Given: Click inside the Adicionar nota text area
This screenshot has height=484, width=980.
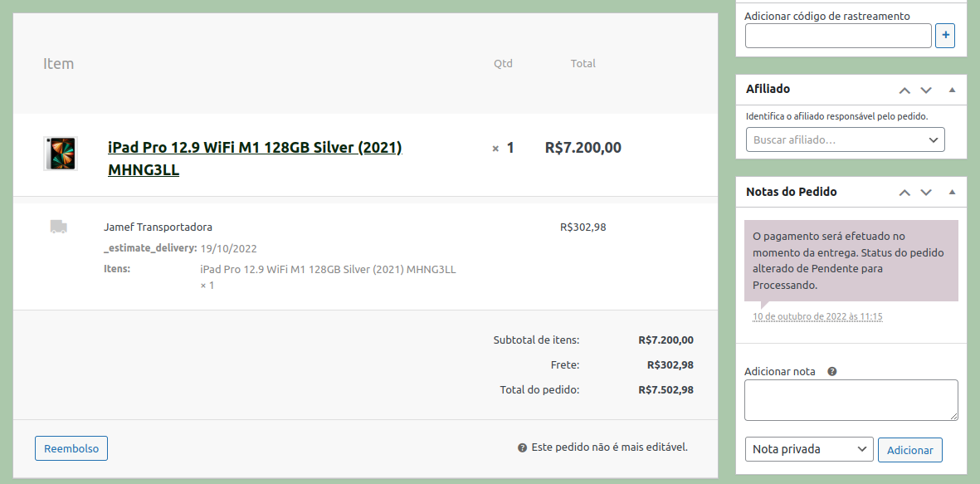Looking at the screenshot, I should (851, 400).
